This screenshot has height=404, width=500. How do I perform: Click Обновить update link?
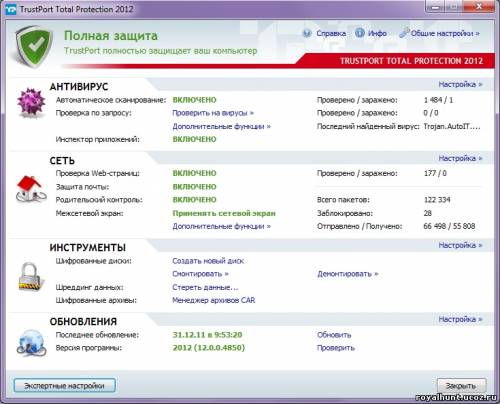(x=334, y=335)
